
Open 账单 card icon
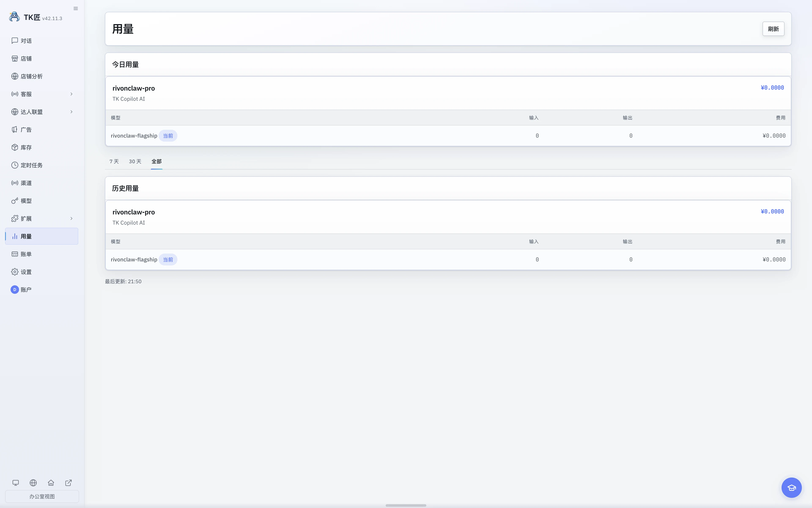(14, 254)
